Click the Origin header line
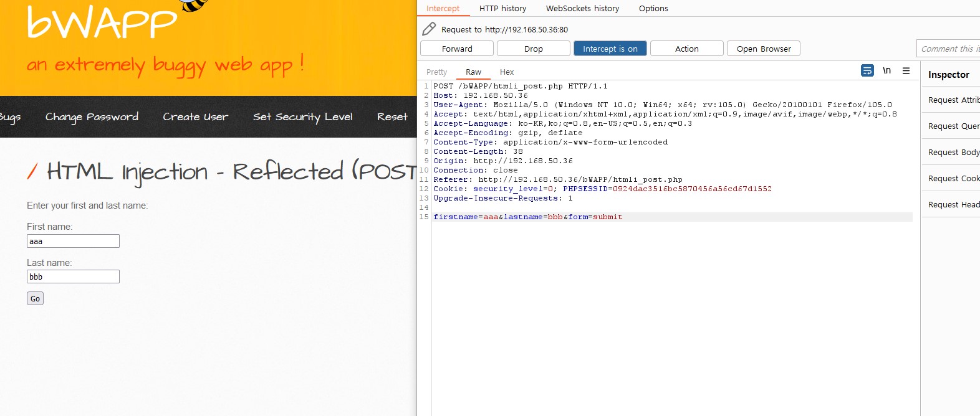 coord(502,161)
